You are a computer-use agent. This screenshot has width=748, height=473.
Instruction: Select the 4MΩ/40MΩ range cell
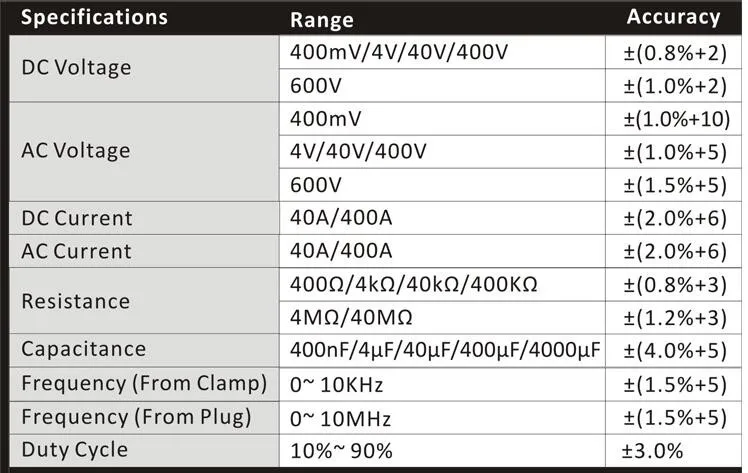pyautogui.click(x=351, y=317)
